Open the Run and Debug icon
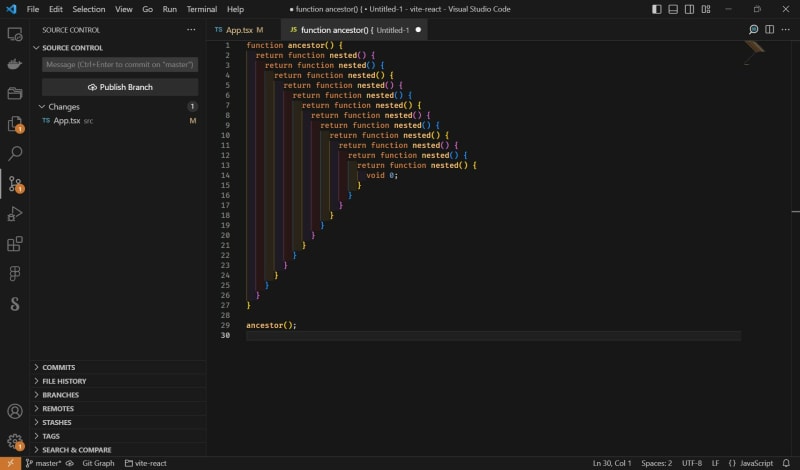This screenshot has height=470, width=800. click(15, 213)
